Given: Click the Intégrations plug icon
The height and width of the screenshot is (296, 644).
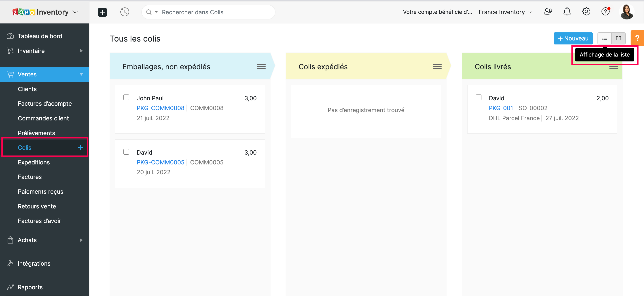Looking at the screenshot, I should point(10,263).
